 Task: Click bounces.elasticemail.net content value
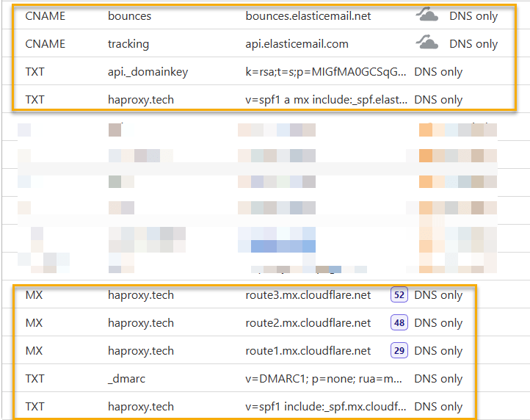[308, 16]
